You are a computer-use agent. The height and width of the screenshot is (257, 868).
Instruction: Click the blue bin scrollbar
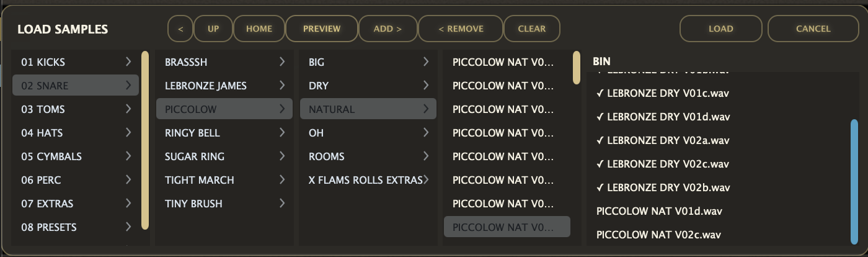coord(854,180)
